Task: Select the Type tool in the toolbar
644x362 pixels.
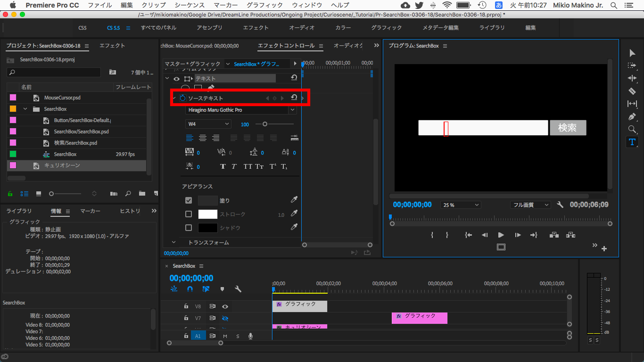Action: pos(632,142)
